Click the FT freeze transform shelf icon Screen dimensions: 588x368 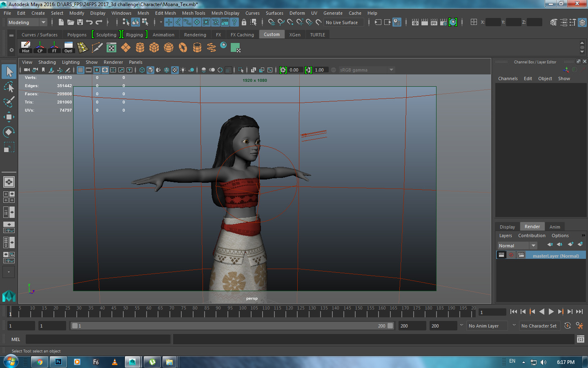54,47
